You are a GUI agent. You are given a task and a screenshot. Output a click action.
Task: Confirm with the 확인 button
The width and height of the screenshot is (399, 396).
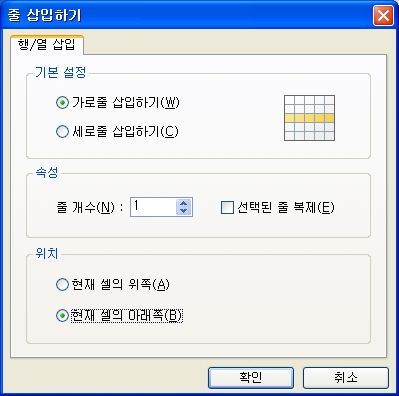(x=251, y=378)
